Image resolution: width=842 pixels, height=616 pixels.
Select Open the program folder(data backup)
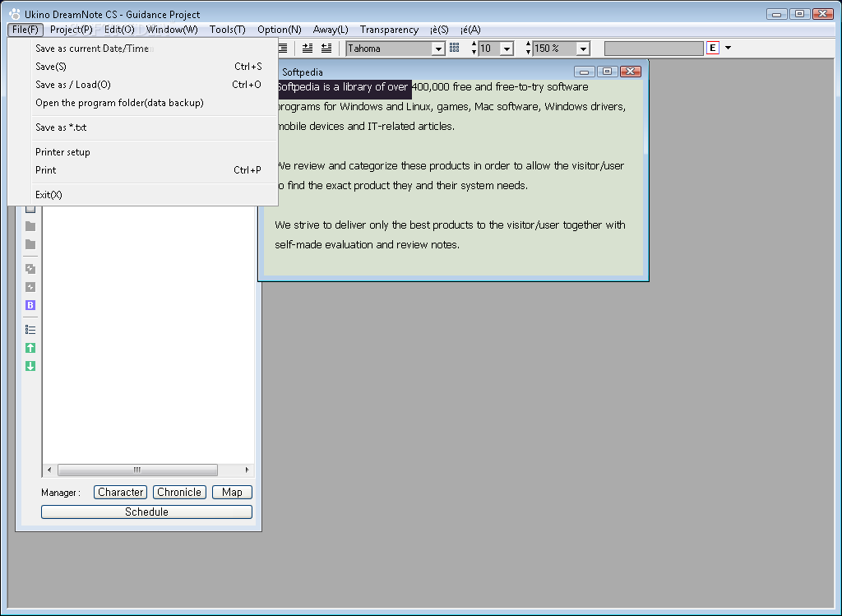click(x=143, y=103)
